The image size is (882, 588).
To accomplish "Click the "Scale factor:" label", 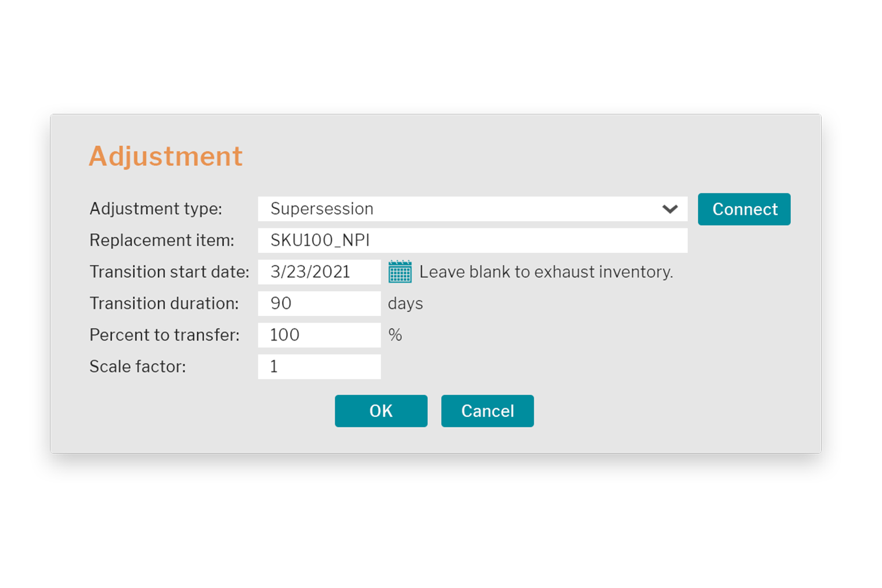I will [x=138, y=367].
